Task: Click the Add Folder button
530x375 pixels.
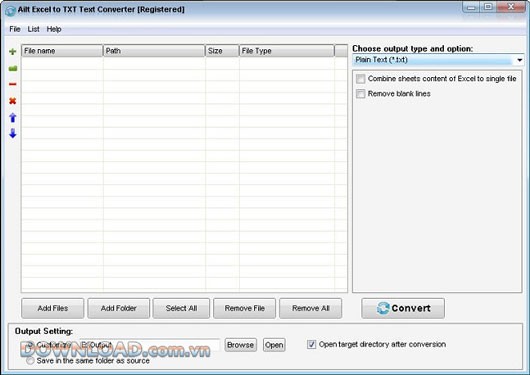Action: coord(119,308)
